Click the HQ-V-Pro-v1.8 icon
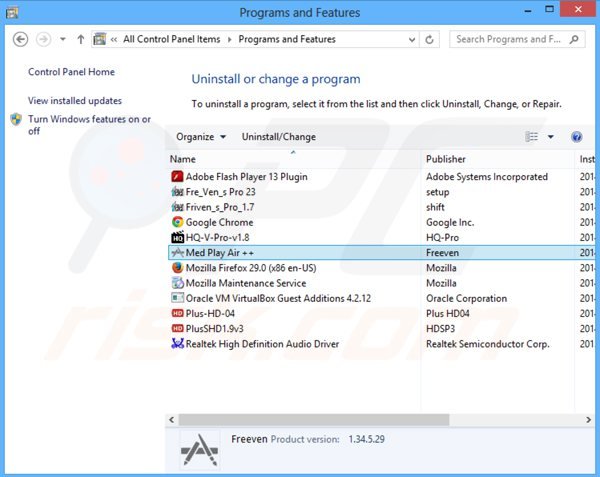600x477 pixels. click(x=177, y=237)
